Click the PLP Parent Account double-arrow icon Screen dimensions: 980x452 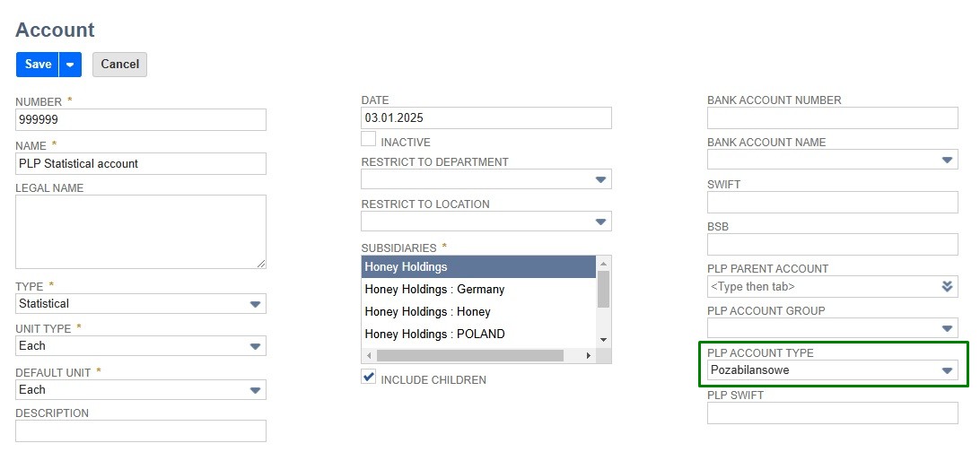[947, 287]
